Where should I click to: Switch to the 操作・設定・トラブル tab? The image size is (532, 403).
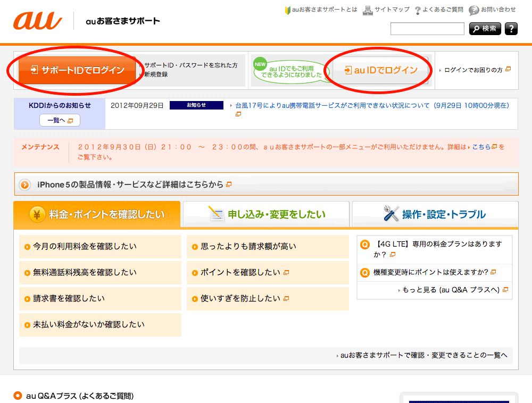435,214
